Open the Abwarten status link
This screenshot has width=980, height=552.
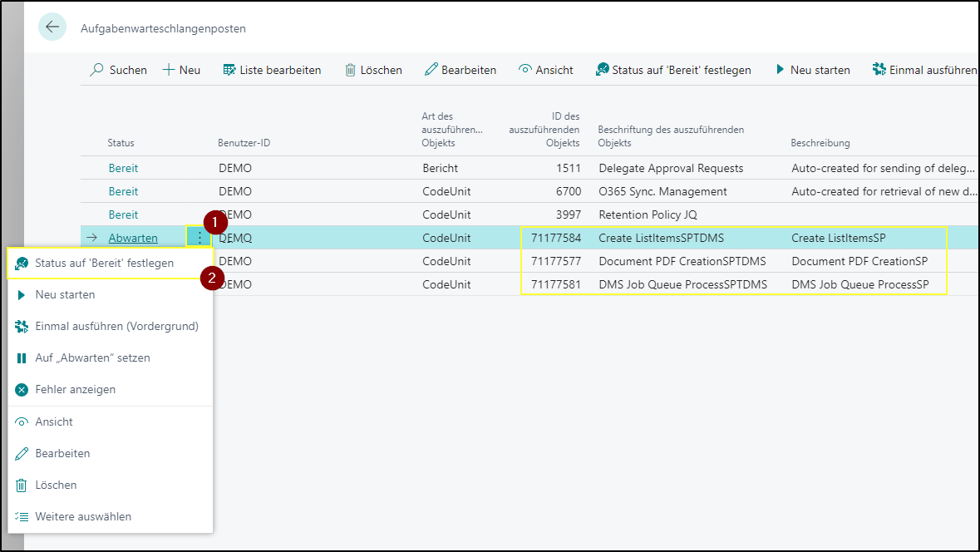point(133,239)
